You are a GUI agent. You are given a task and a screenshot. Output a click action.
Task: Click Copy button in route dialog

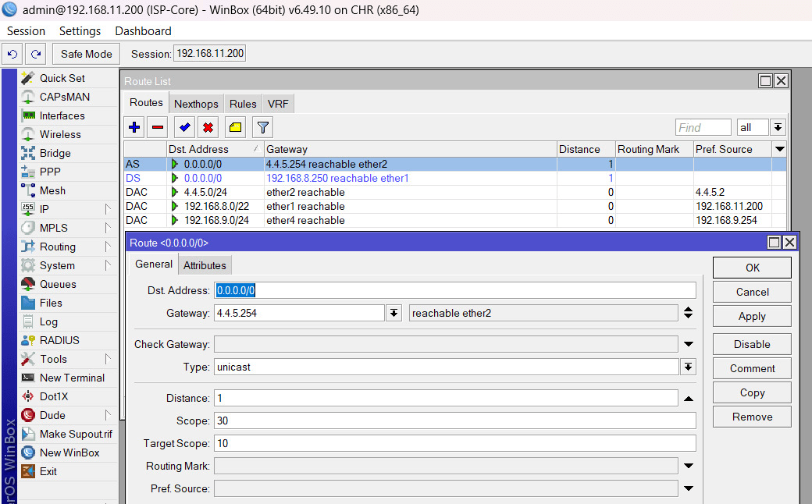coord(752,392)
